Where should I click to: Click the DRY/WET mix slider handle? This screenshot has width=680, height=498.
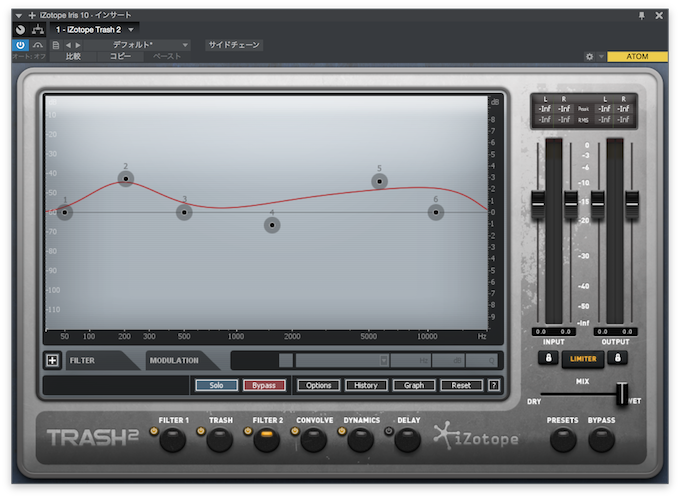[622, 393]
